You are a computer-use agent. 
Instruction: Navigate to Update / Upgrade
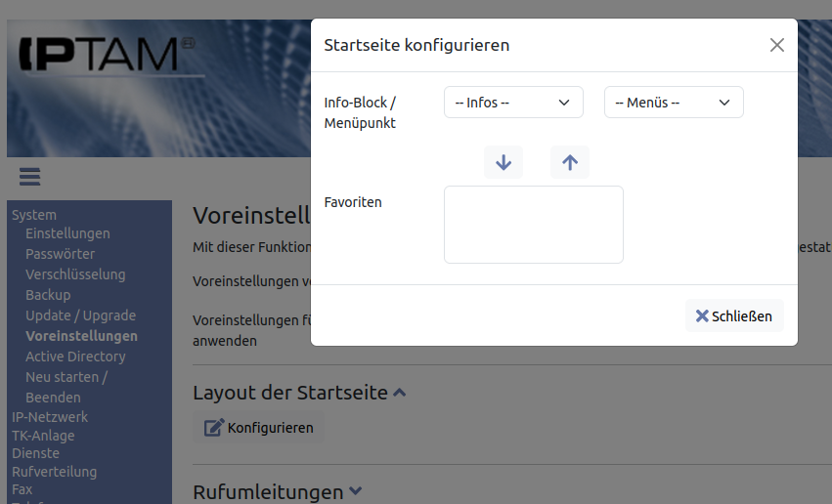click(80, 315)
